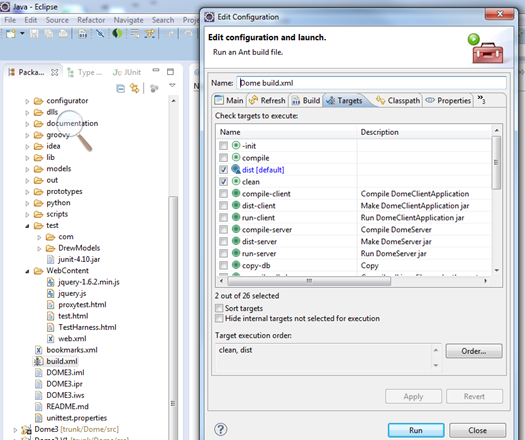Click the README.md file icon
The image size is (525, 440).
coord(39,407)
